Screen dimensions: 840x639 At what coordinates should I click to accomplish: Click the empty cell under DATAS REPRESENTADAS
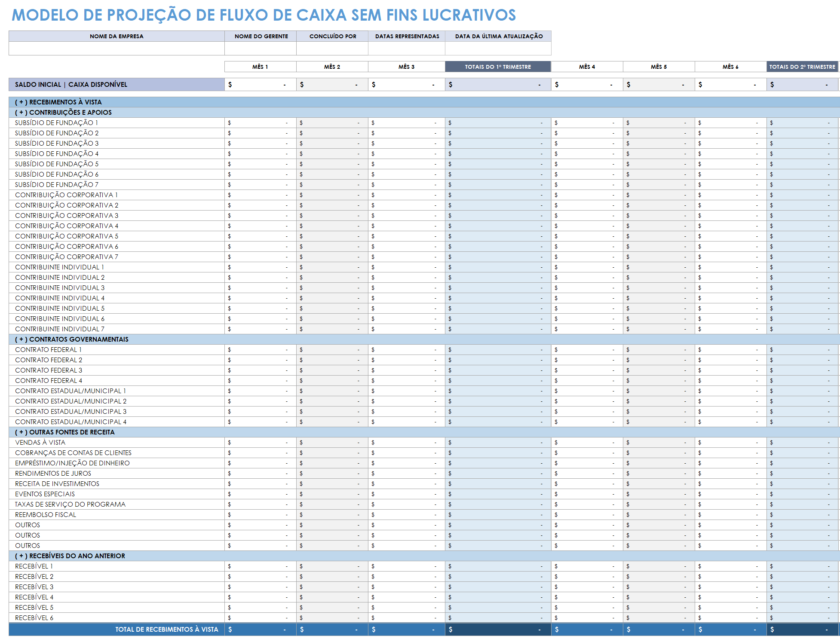coord(407,49)
